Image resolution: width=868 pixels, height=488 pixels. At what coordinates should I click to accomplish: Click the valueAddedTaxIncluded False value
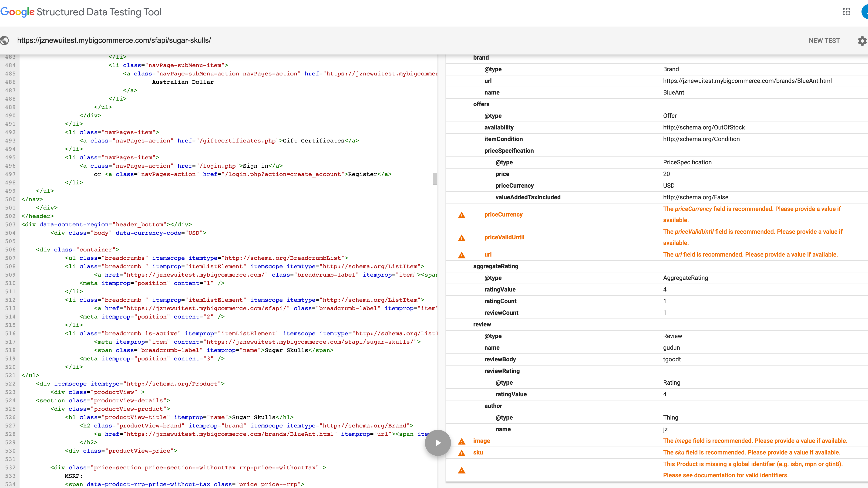click(696, 197)
